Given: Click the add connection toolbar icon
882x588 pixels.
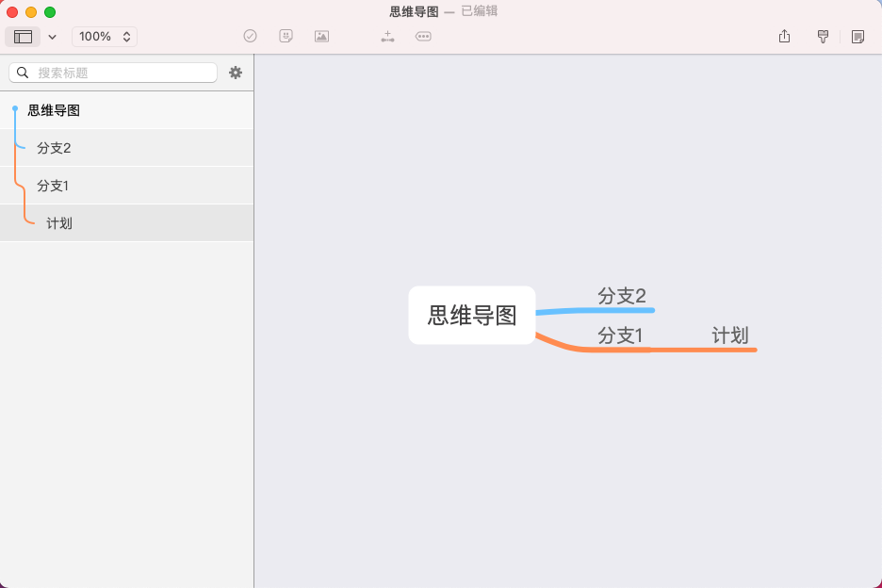Looking at the screenshot, I should [387, 37].
